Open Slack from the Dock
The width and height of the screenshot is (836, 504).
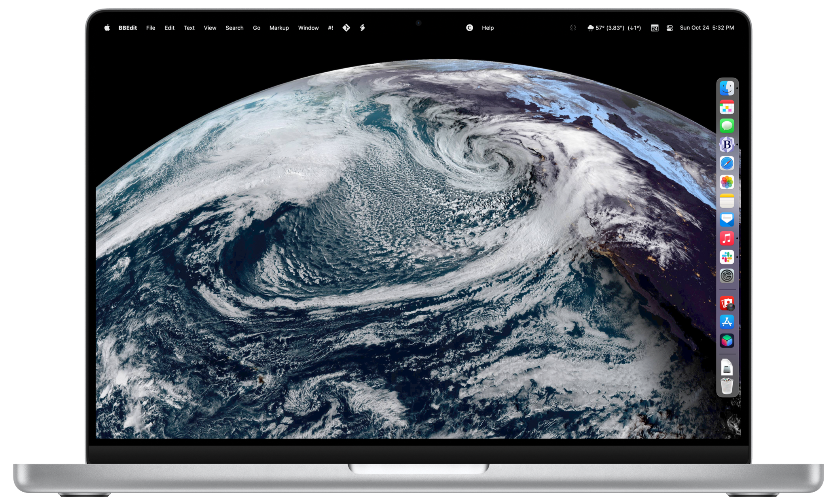(727, 257)
